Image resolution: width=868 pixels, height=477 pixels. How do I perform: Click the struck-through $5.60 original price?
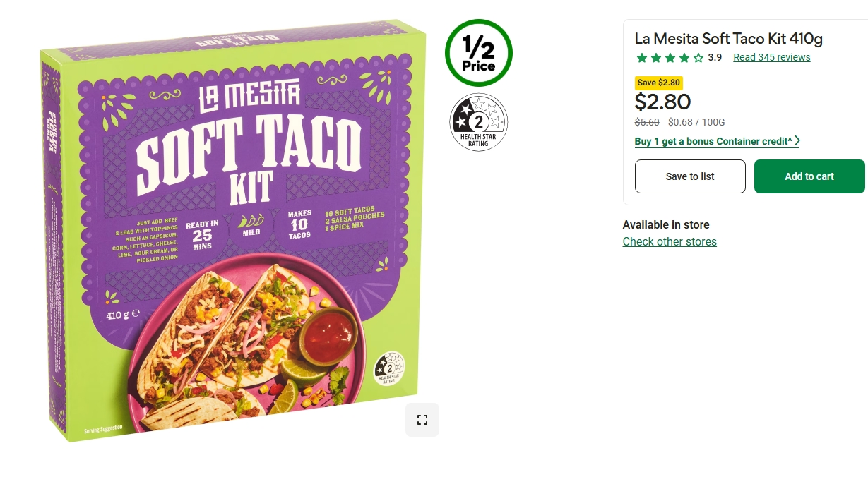(x=647, y=122)
